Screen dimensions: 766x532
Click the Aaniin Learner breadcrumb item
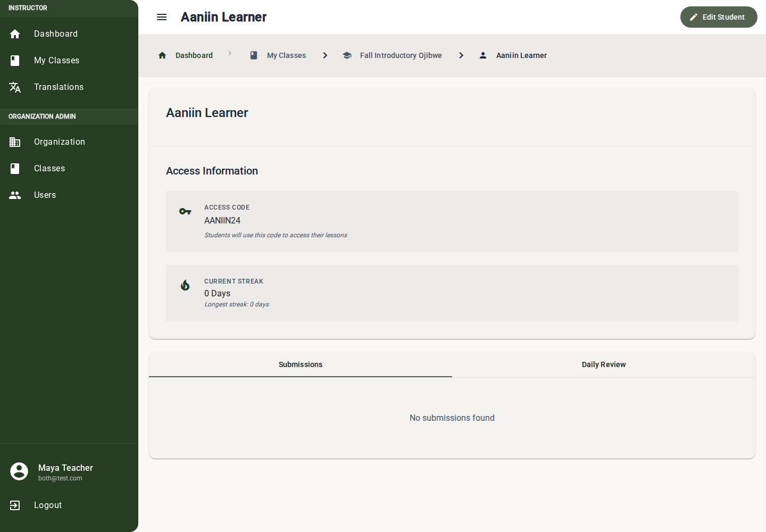coord(521,55)
